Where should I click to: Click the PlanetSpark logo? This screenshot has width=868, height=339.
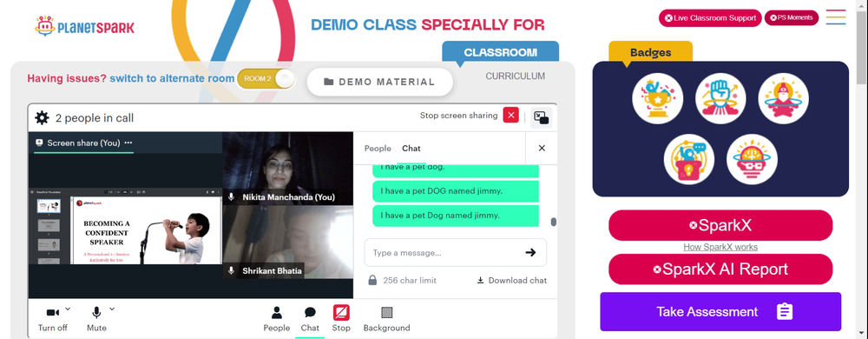[85, 26]
